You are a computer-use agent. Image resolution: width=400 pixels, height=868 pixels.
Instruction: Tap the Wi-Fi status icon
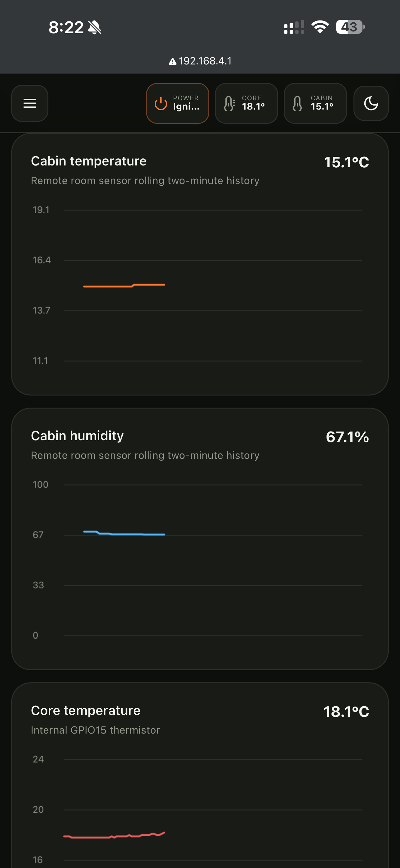click(320, 27)
